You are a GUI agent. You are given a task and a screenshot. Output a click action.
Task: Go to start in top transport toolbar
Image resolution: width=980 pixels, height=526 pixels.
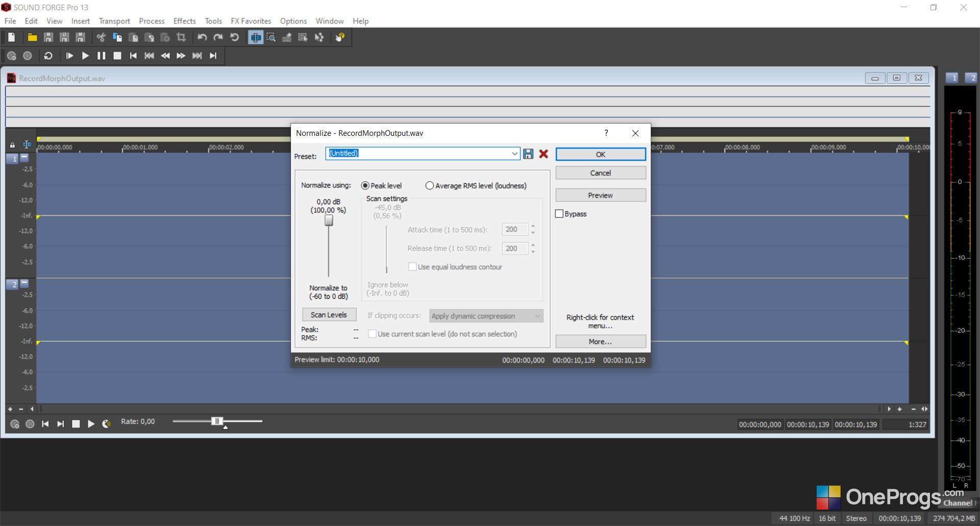pyautogui.click(x=133, y=56)
